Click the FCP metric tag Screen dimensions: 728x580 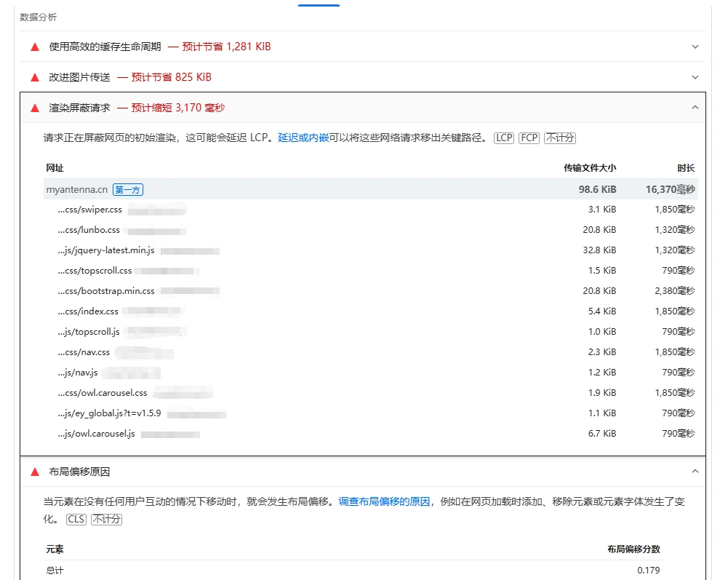click(529, 138)
